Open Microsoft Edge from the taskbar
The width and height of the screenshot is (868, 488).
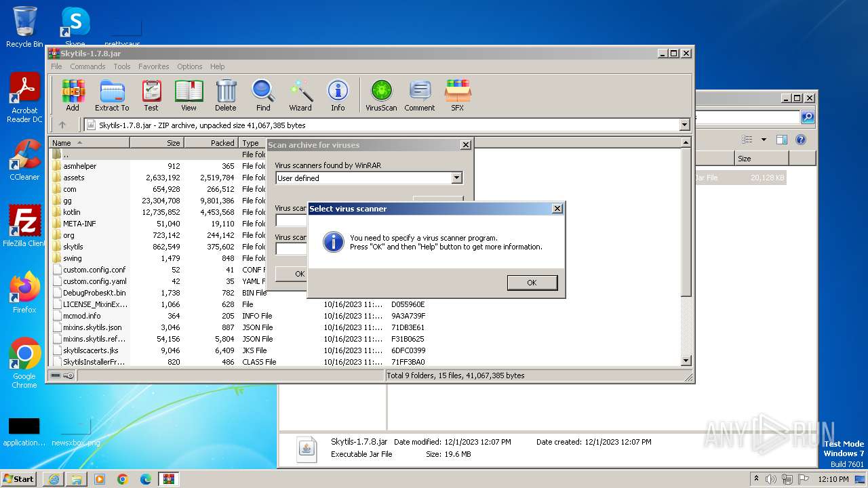click(x=146, y=479)
